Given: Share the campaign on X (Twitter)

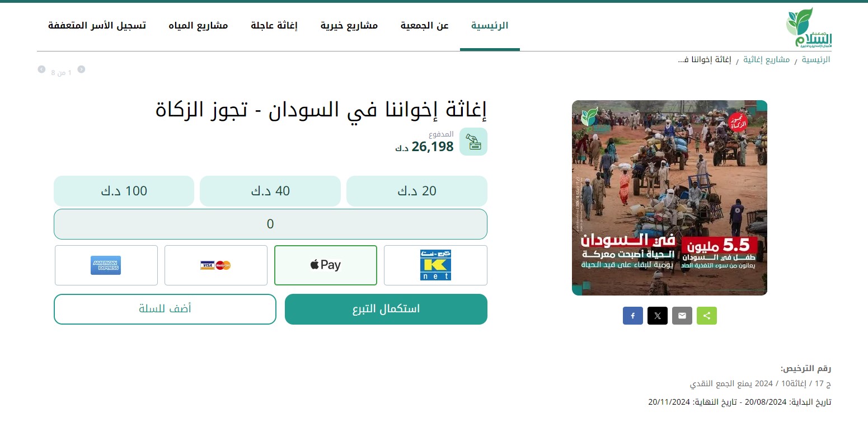Looking at the screenshot, I should (658, 316).
